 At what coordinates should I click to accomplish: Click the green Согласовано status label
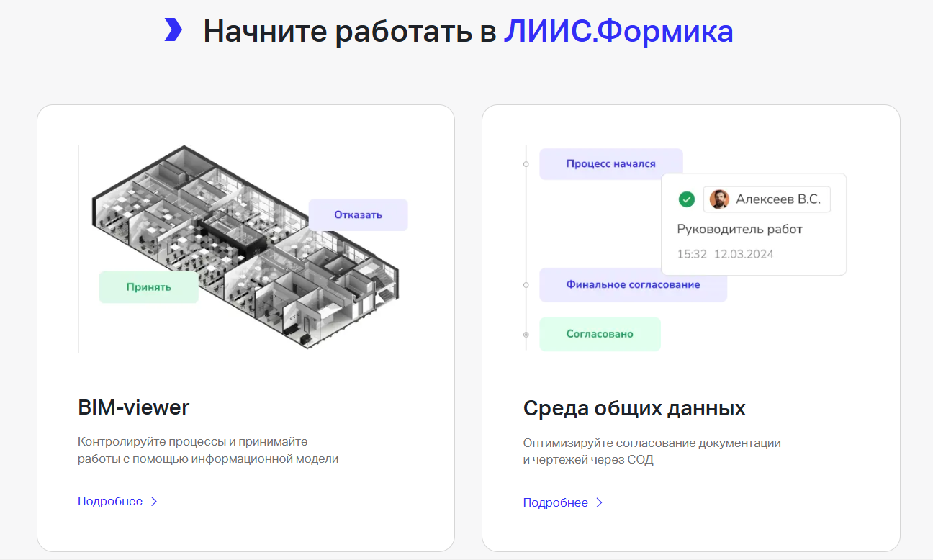[600, 334]
